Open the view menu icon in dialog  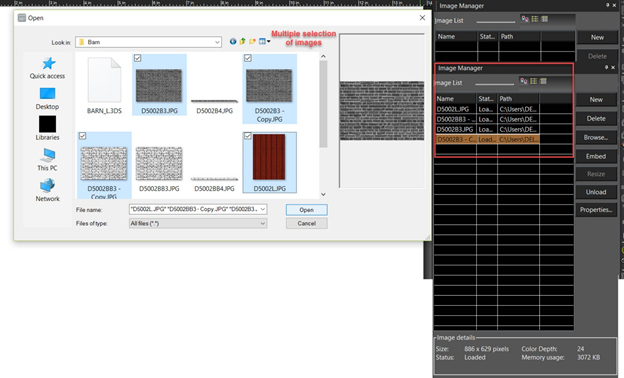point(264,41)
